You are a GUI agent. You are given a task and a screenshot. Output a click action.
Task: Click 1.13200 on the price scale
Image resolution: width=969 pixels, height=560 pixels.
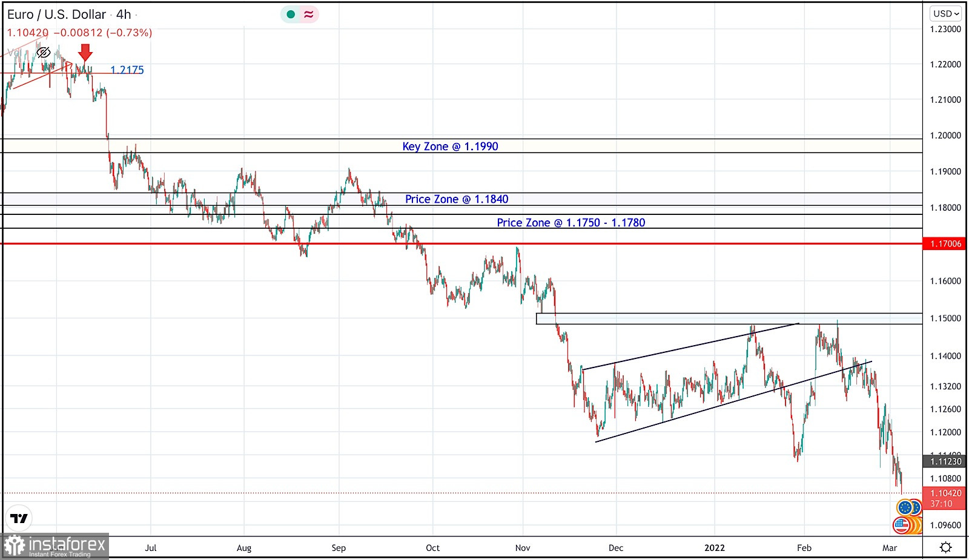point(945,386)
